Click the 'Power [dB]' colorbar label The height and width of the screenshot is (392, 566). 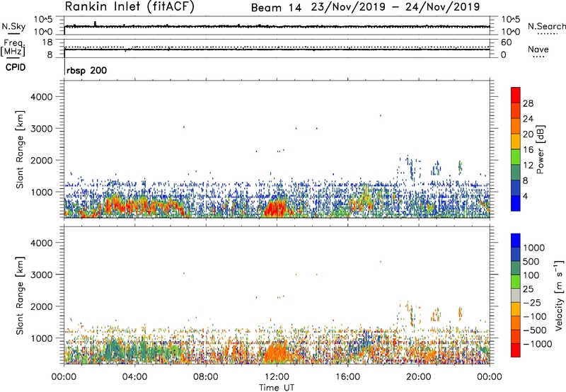pyautogui.click(x=540, y=149)
